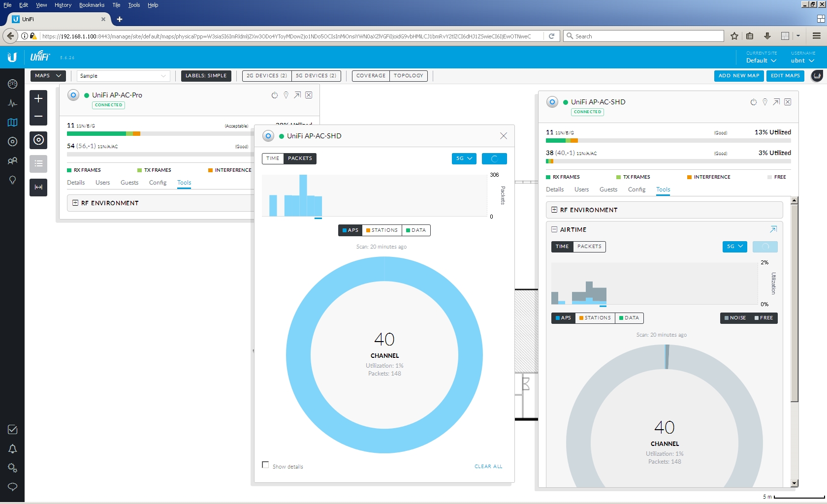The width and height of the screenshot is (827, 504).
Task: Open Clients icon in left sidebar
Action: coord(13,161)
